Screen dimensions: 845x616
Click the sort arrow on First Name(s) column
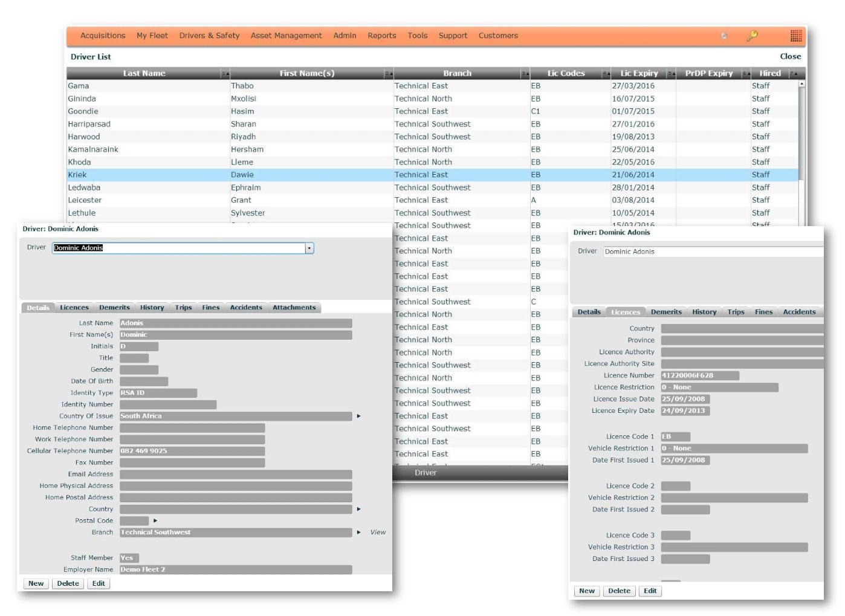point(389,73)
